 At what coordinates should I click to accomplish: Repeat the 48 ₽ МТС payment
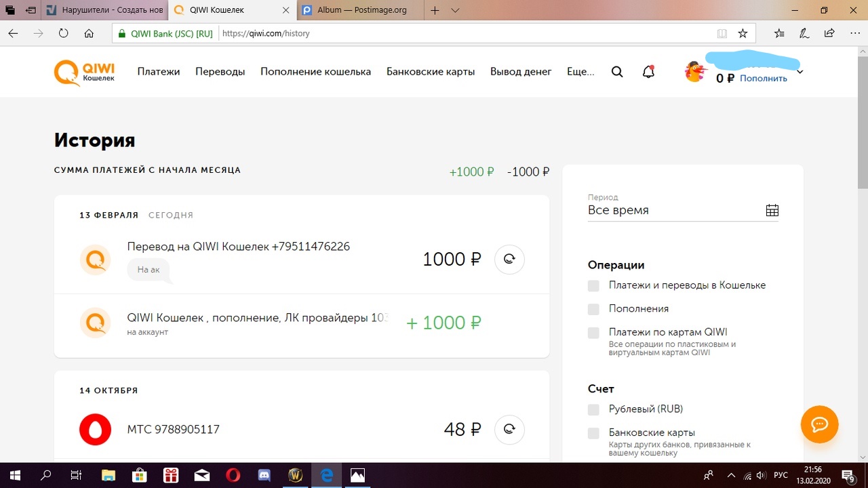(x=509, y=429)
